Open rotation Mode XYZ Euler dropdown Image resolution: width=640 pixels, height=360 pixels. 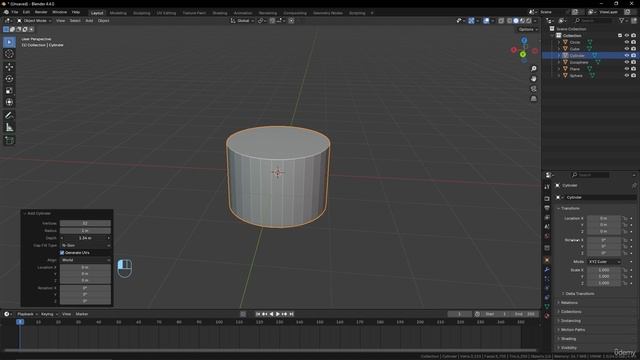pos(604,262)
